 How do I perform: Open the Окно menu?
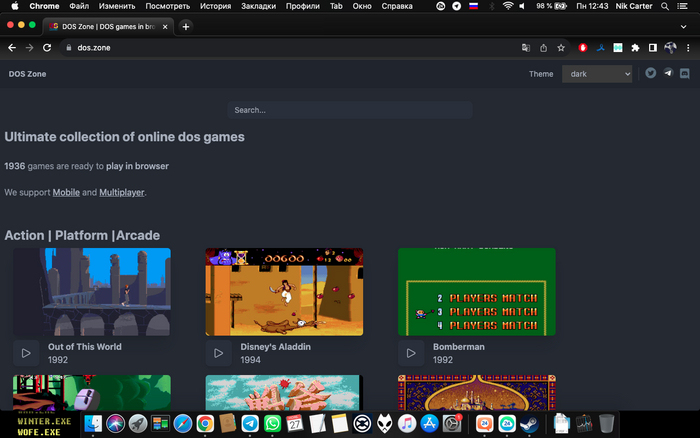(362, 6)
